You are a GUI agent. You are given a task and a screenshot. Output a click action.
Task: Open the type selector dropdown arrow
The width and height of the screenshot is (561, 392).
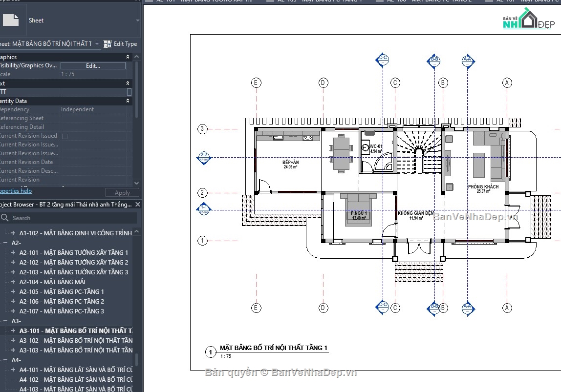coord(138,21)
